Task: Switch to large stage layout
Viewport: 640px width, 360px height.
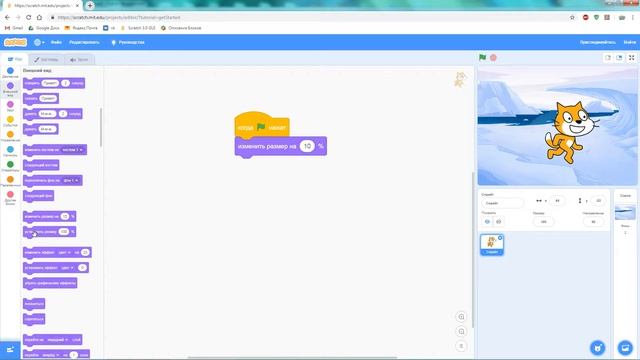Action: (619, 58)
